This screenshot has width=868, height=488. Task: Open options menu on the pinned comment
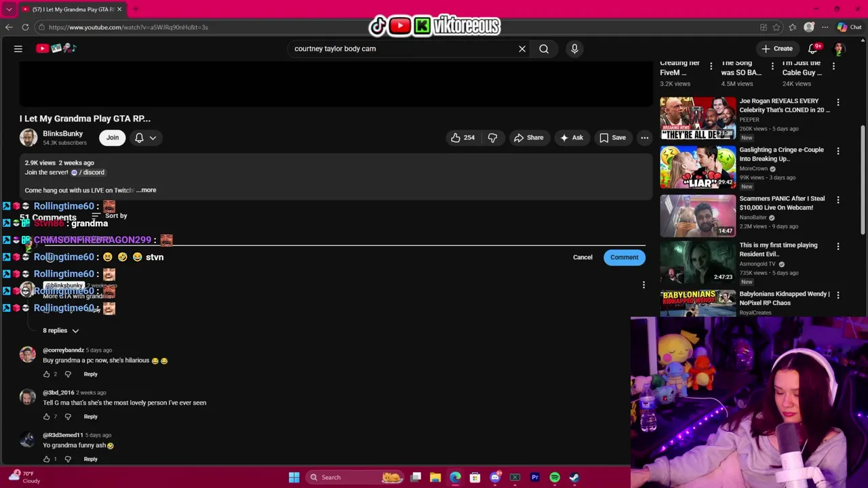[644, 285]
